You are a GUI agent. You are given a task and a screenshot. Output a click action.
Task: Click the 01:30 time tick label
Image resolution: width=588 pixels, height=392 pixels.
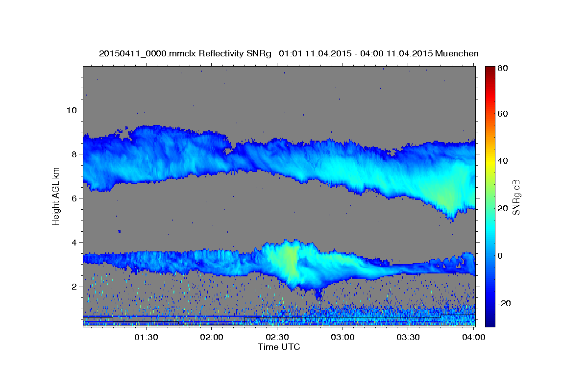[146, 337]
